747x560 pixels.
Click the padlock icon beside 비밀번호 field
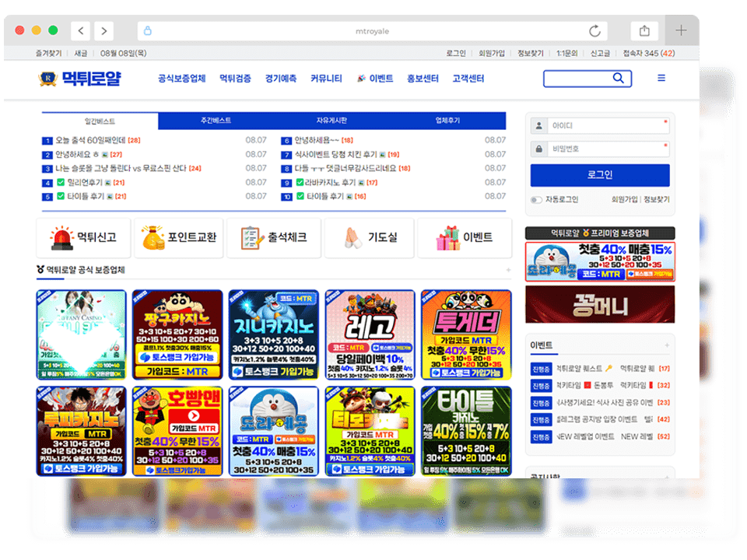(538, 149)
